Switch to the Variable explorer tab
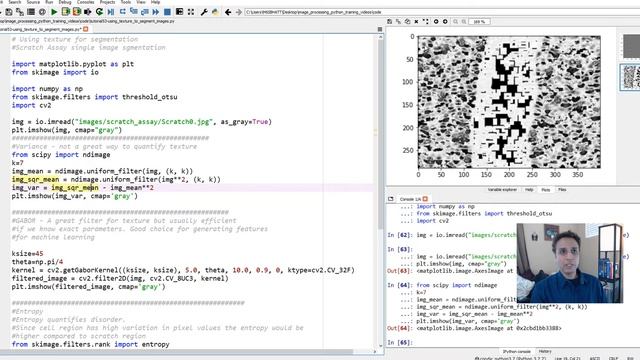The height and width of the screenshot is (360, 640). coord(502,190)
